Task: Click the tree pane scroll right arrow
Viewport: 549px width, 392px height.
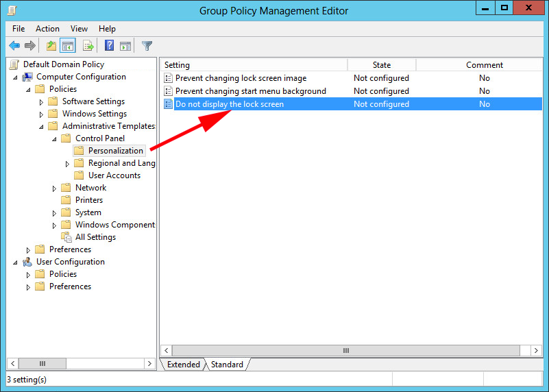Action: coord(149,364)
